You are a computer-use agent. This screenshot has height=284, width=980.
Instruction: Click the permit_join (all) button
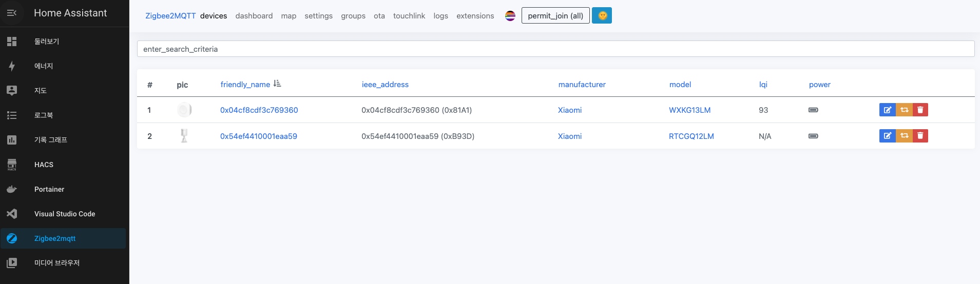coord(555,15)
